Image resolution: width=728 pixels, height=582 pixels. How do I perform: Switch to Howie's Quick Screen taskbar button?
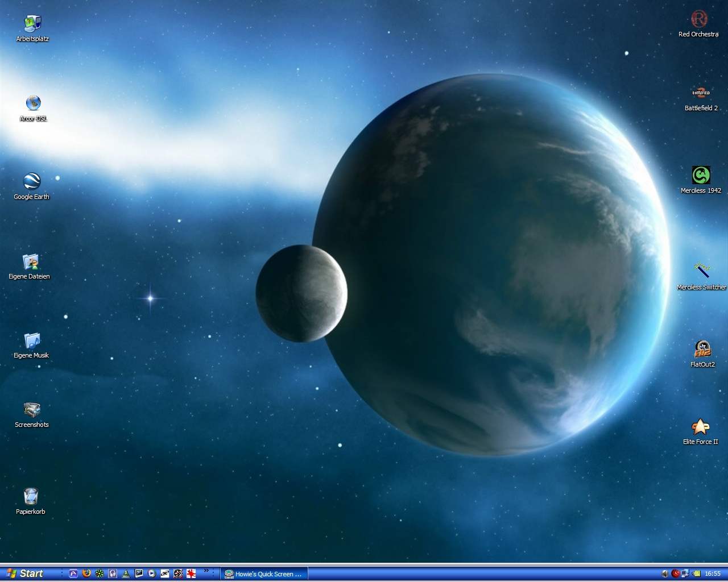pyautogui.click(x=264, y=574)
